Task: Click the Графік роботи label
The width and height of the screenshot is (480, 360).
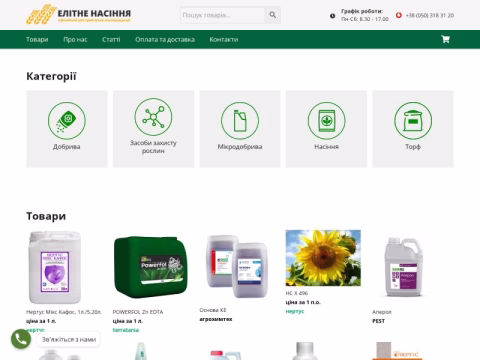Action: (362, 11)
